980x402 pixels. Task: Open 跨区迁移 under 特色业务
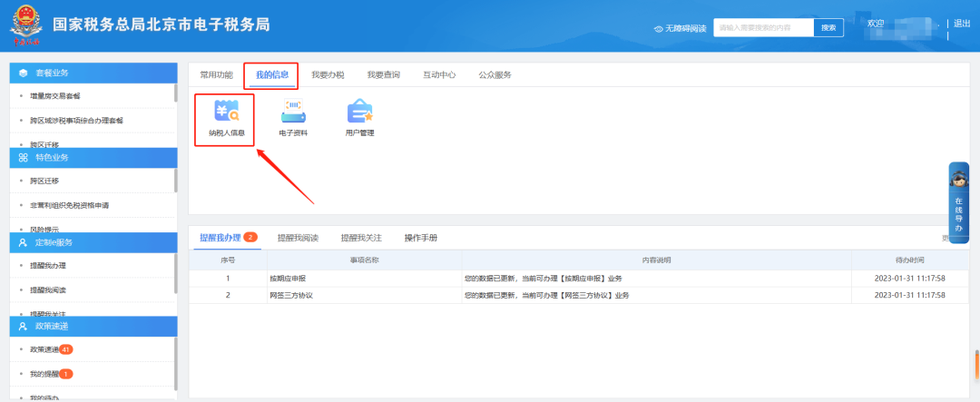[44, 181]
